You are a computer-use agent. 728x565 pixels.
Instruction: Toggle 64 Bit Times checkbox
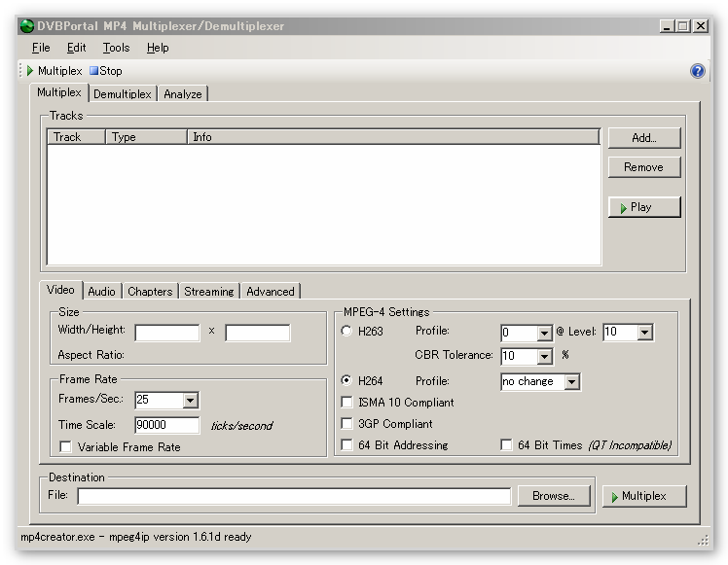point(506,444)
